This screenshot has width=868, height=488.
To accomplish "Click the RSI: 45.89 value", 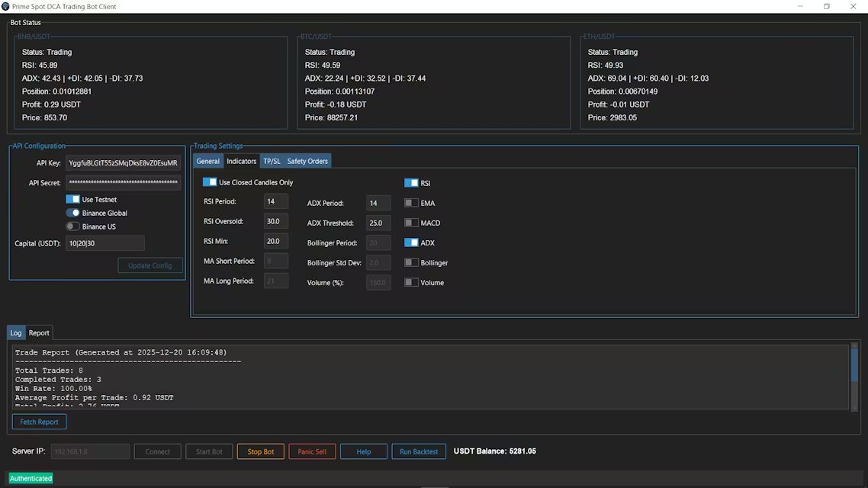I will [x=40, y=66].
